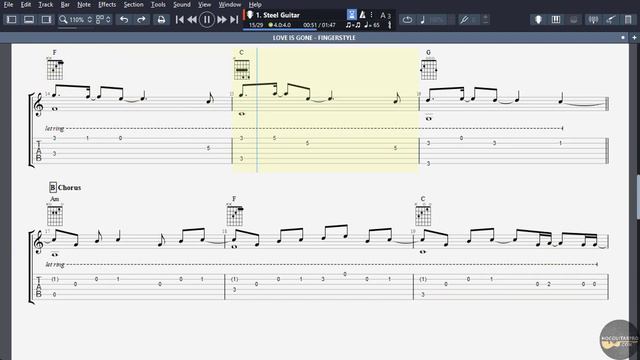
Task: Open the File menu
Action: [8, 4]
